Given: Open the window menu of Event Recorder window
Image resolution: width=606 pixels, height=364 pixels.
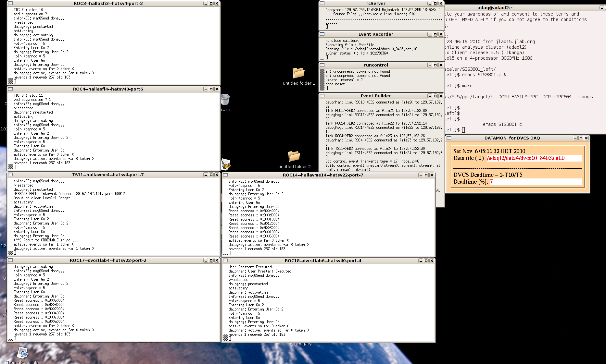Looking at the screenshot, I should click(x=322, y=34).
